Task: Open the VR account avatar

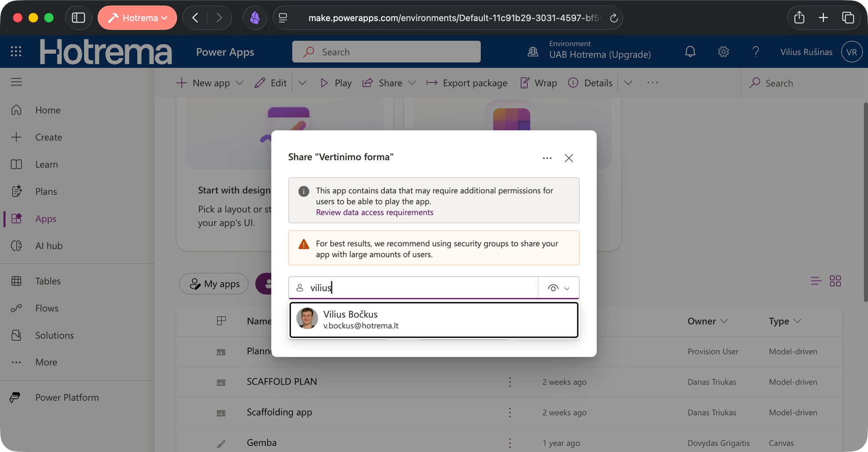Action: 852,52
